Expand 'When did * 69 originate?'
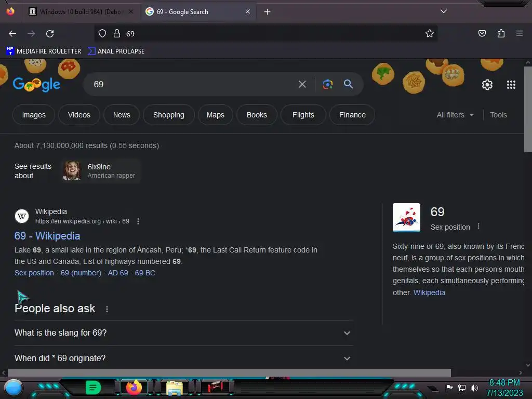The height and width of the screenshot is (399, 532). [x=183, y=358]
